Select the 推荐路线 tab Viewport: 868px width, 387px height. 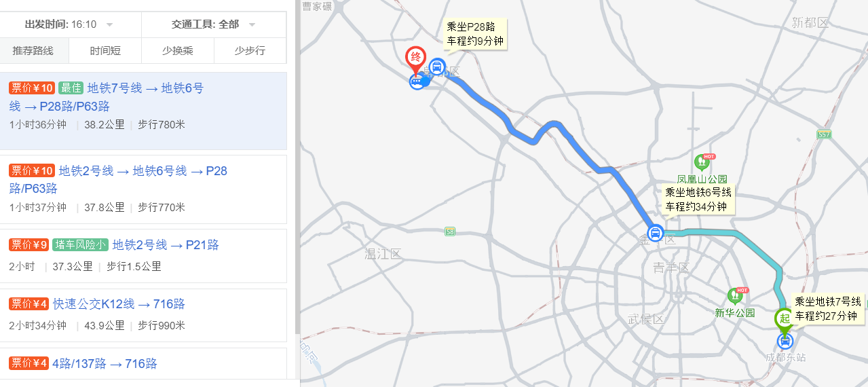(x=33, y=51)
